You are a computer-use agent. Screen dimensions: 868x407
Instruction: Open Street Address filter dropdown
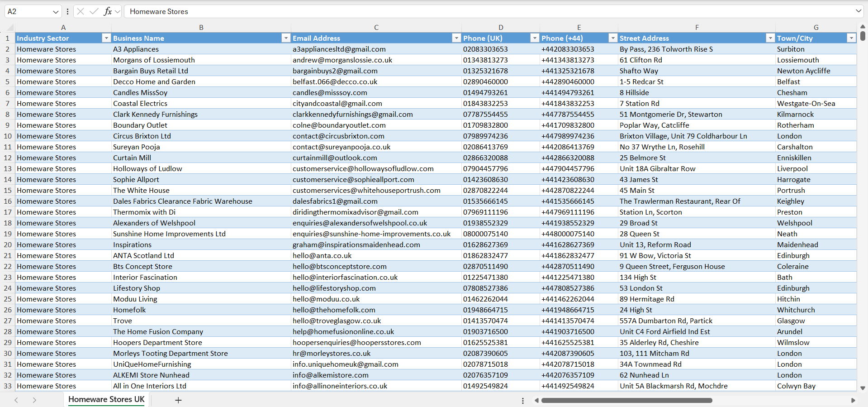pyautogui.click(x=770, y=38)
